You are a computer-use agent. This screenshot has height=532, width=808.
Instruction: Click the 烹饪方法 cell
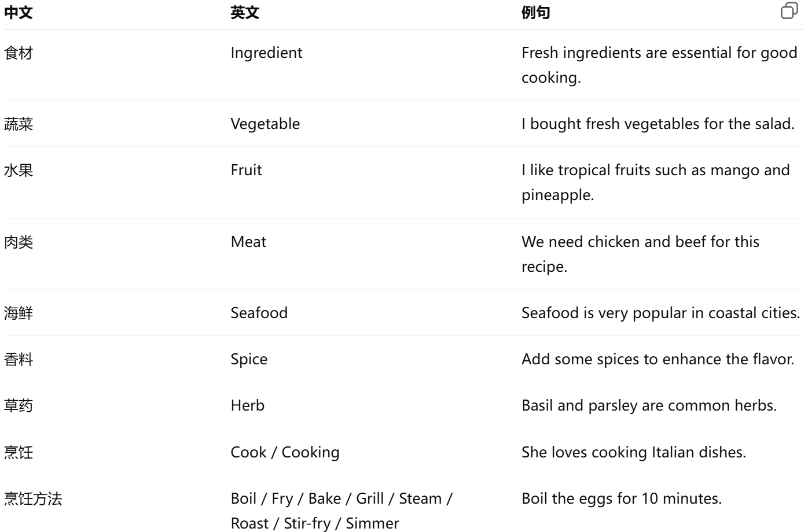click(x=33, y=499)
